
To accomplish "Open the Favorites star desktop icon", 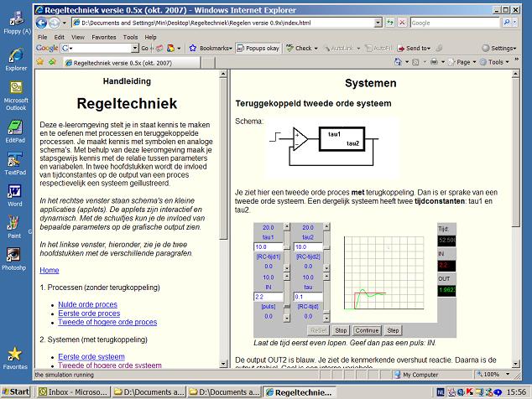I will pyautogui.click(x=15, y=358).
